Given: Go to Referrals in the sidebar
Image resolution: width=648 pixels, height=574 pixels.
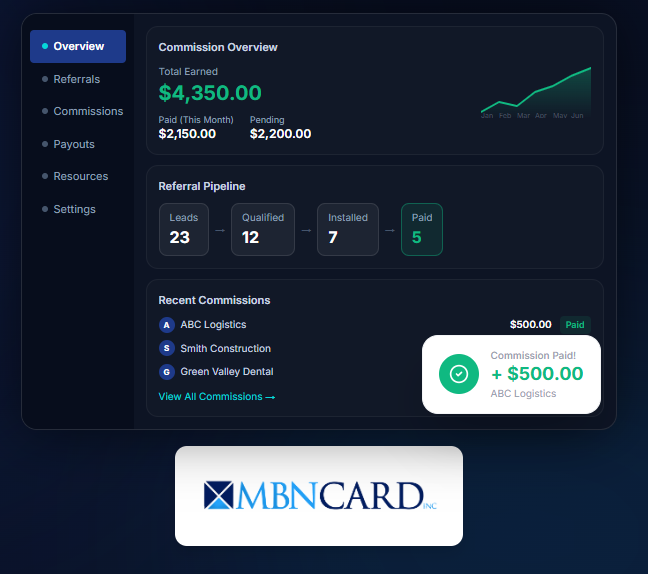Looking at the screenshot, I should [76, 79].
